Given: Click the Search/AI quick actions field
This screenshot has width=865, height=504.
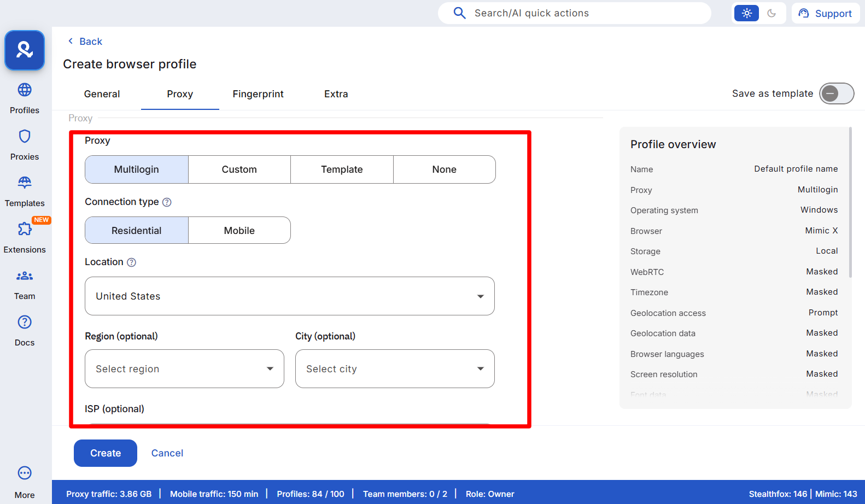Looking at the screenshot, I should click(574, 13).
